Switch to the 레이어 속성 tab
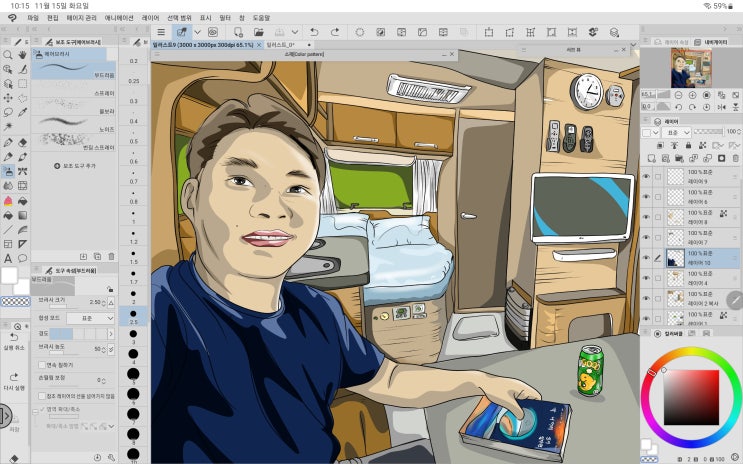Image resolution: width=743 pixels, height=464 pixels. (671, 42)
